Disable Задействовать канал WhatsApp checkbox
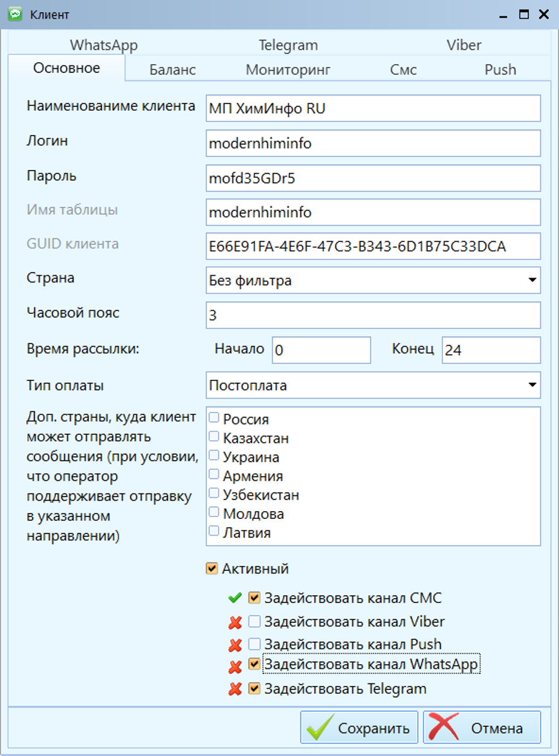 pos(254,664)
